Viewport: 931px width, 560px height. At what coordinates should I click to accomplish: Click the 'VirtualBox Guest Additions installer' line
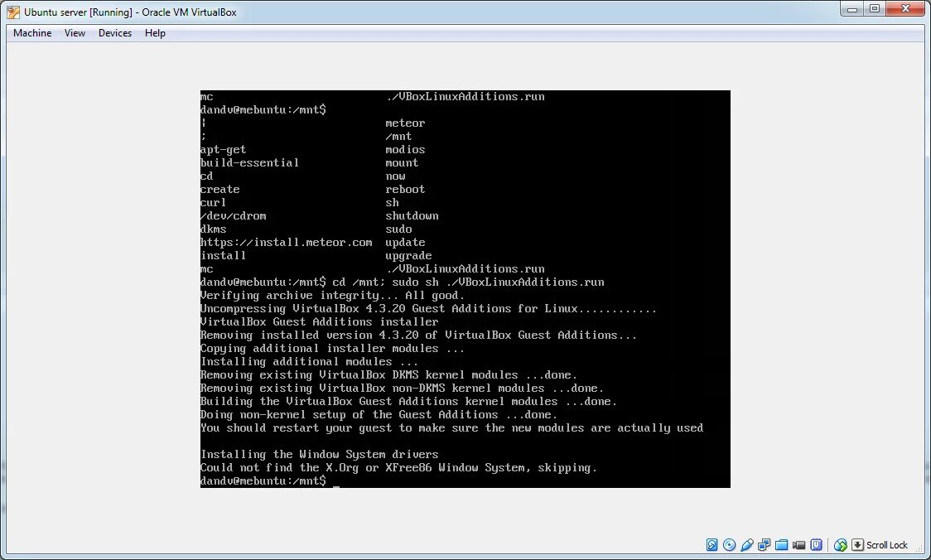coord(320,322)
